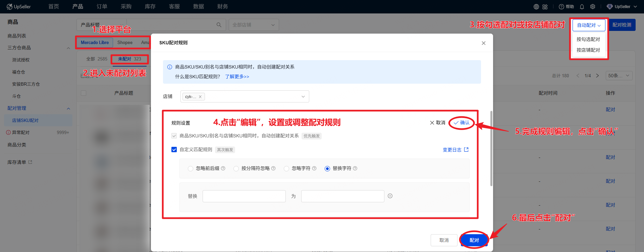Image resolution: width=644 pixels, height=252 pixels.
Task: Choose 按店铺配对 from the dropdown menu
Action: 588,50
